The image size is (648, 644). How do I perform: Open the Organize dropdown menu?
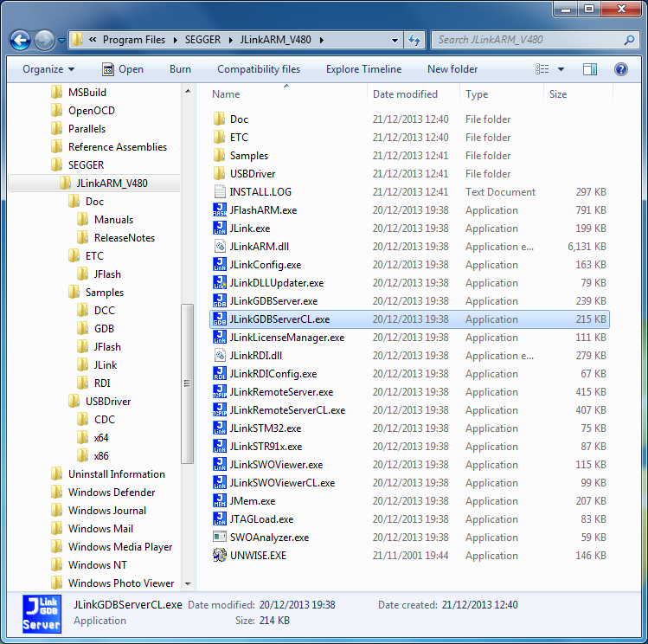48,69
